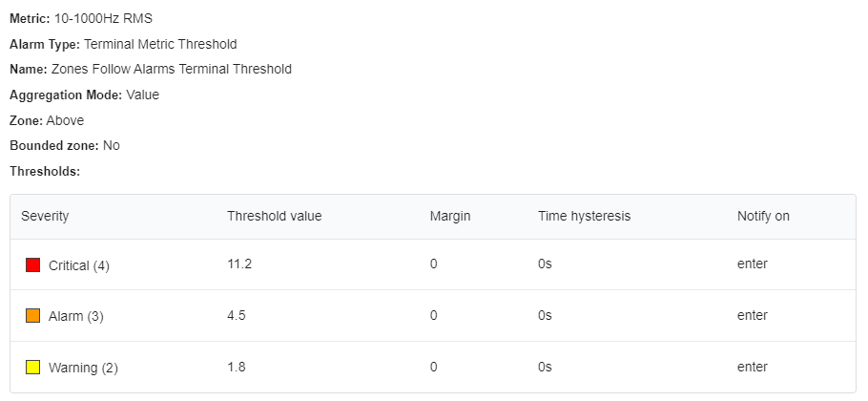Click the yellow Warning severity color square
Image resolution: width=868 pixels, height=401 pixels.
tap(32, 367)
